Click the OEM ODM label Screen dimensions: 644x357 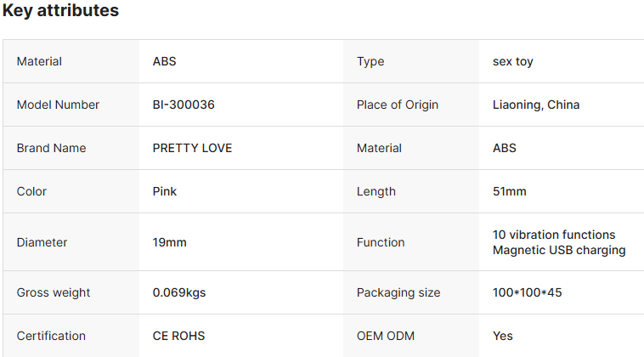386,336
